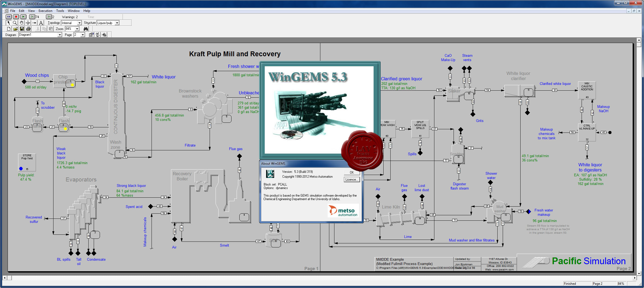Viewport: 644px width, 288px height.
Task: Click OK in About WinGEMS dialog
Action: pyautogui.click(x=352, y=173)
